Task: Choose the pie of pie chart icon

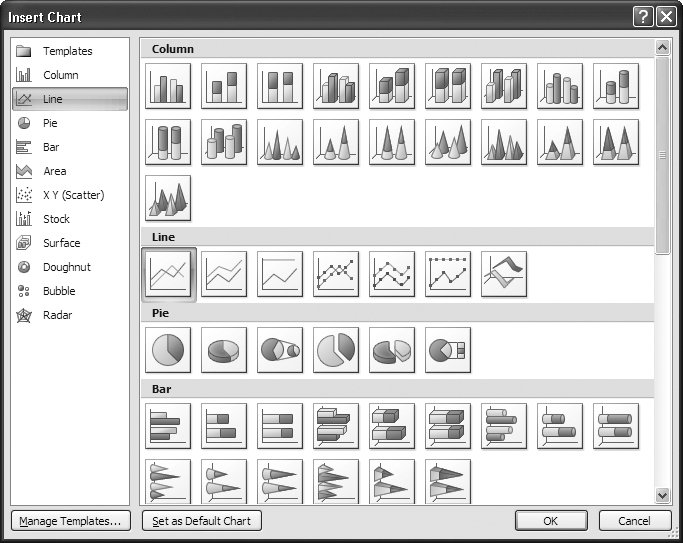Action: [x=280, y=349]
